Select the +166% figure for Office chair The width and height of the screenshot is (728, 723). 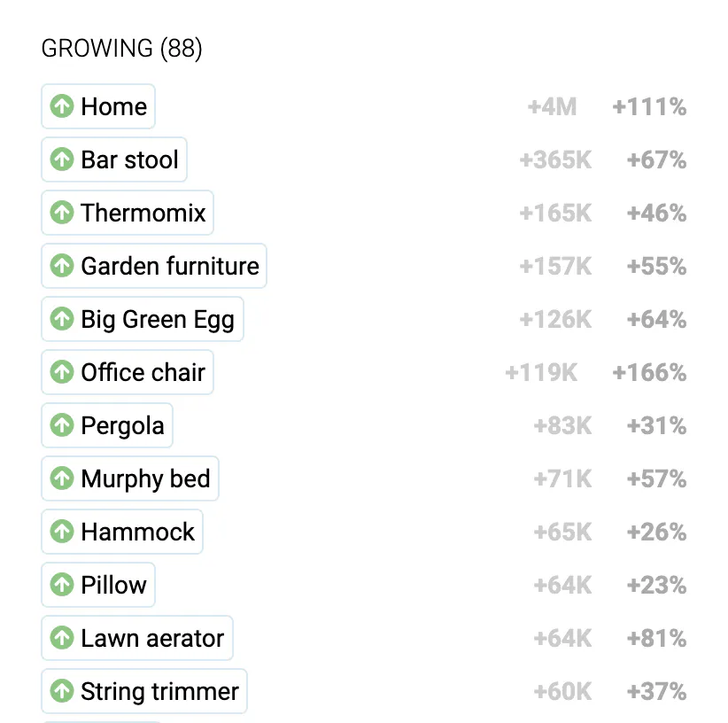point(649,372)
